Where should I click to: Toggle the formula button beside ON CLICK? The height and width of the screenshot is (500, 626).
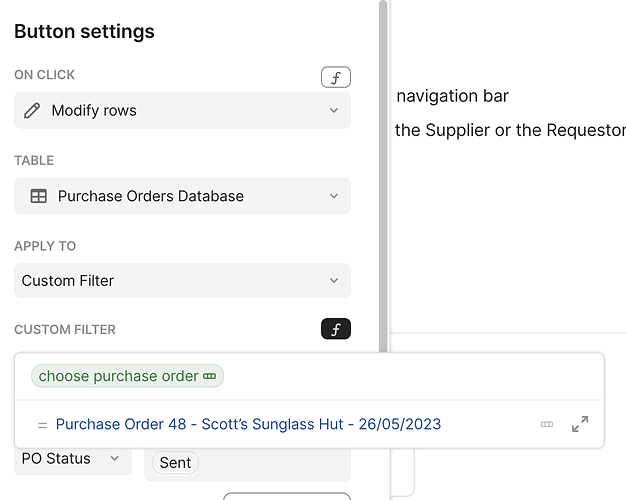(x=336, y=77)
